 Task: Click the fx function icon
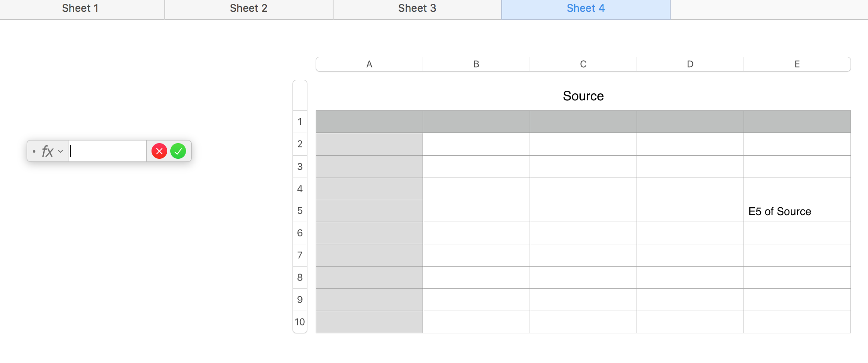pos(47,151)
